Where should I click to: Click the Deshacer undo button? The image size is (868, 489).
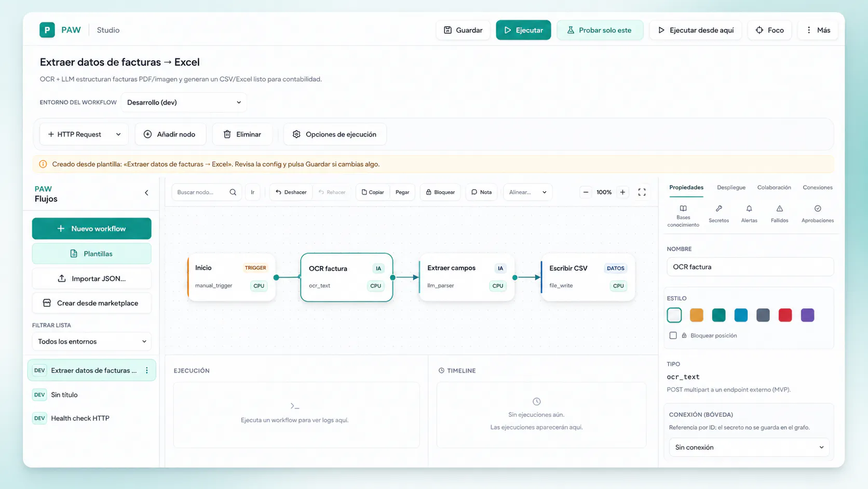coord(291,192)
